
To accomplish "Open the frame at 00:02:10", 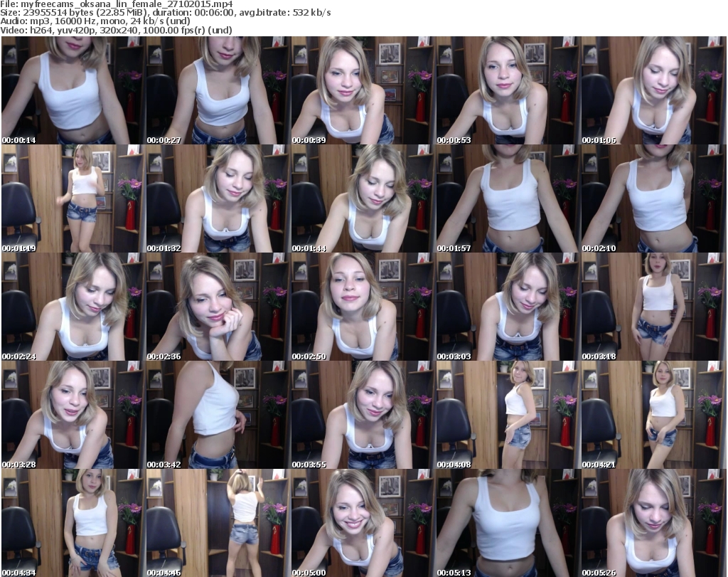I will coord(653,198).
